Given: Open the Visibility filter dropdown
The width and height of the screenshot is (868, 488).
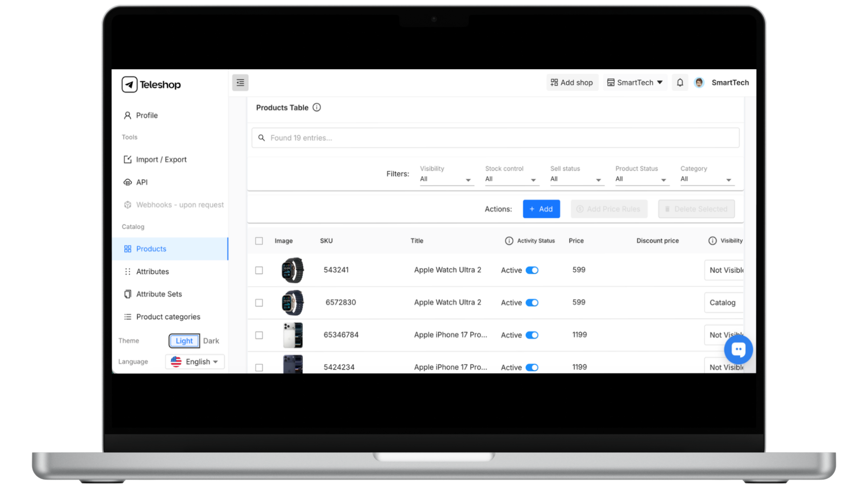Looking at the screenshot, I should tap(446, 178).
